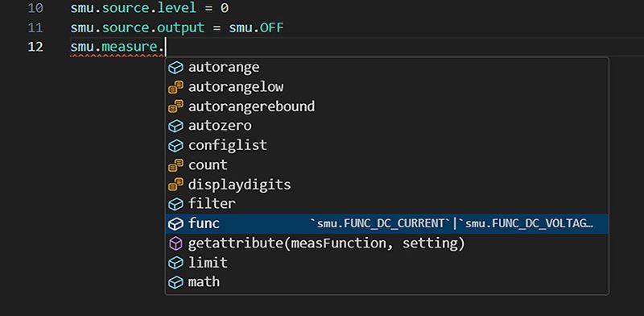Click the field icon beside displaydigits
The height and width of the screenshot is (316, 644).
[x=175, y=185]
